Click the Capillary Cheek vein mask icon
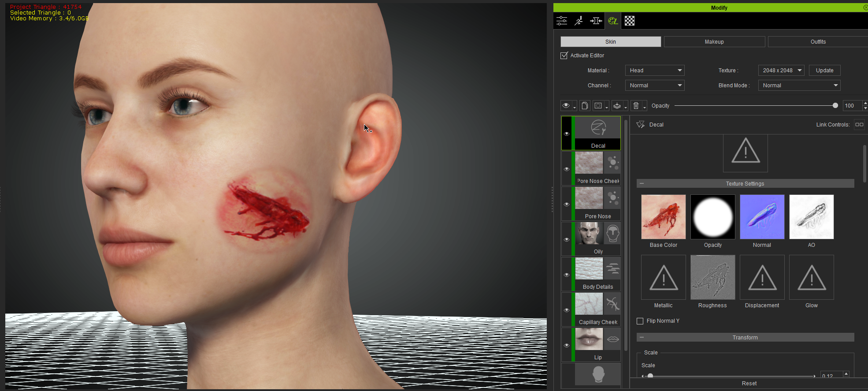Screen dimensions: 868x391 click(x=613, y=304)
